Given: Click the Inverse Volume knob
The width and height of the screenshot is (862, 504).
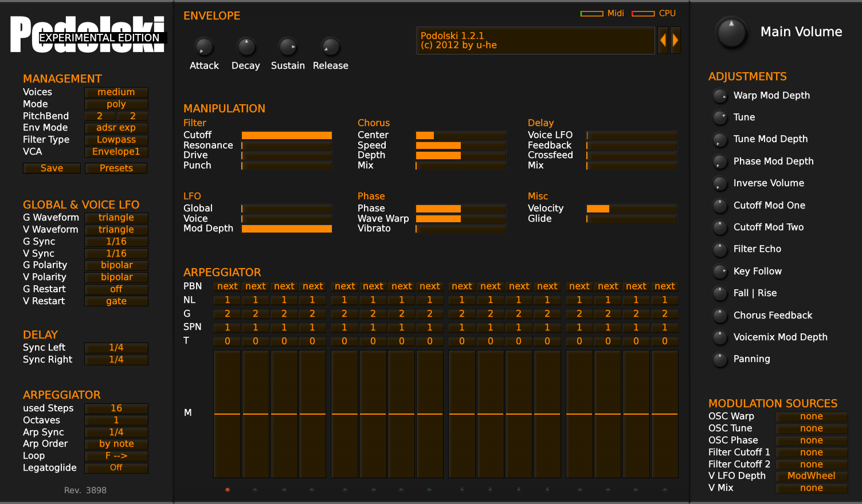Looking at the screenshot, I should (x=720, y=183).
